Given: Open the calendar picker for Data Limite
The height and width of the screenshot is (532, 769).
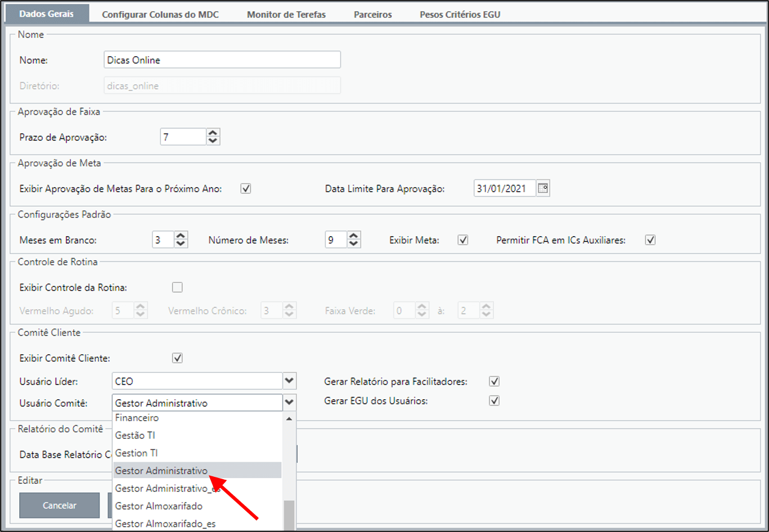Looking at the screenshot, I should click(x=543, y=189).
